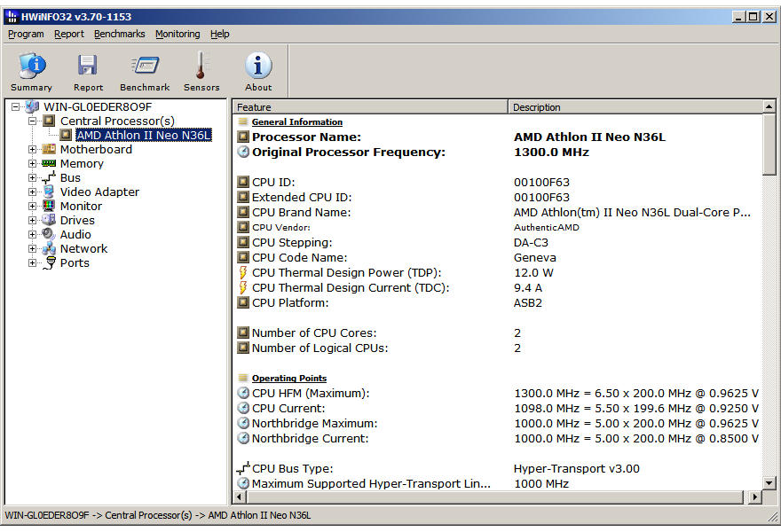Viewport: 781px width, 532px height.
Task: Select the Number of Logical CPUs row
Action: [x=497, y=348]
